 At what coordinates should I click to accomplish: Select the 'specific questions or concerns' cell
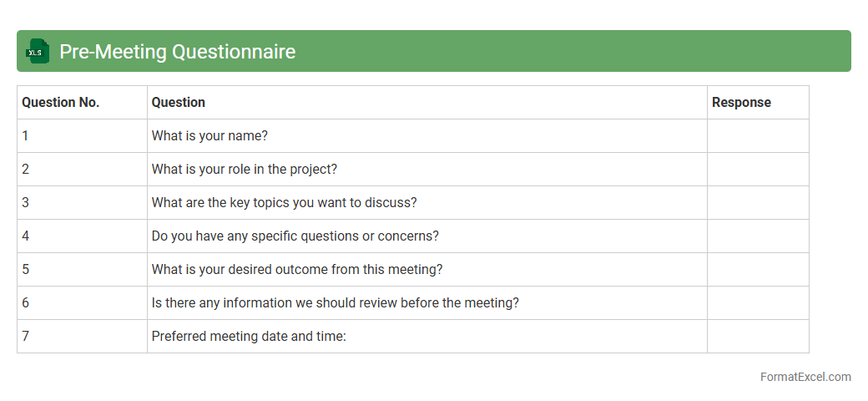click(295, 236)
